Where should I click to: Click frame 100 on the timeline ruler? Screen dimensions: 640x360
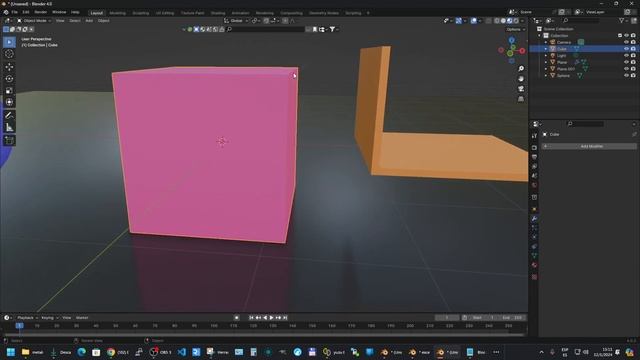(x=213, y=326)
